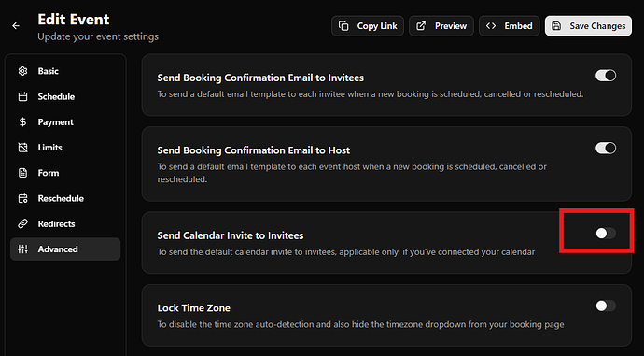Click the crossed calendar icon beside Limits

pos(23,148)
